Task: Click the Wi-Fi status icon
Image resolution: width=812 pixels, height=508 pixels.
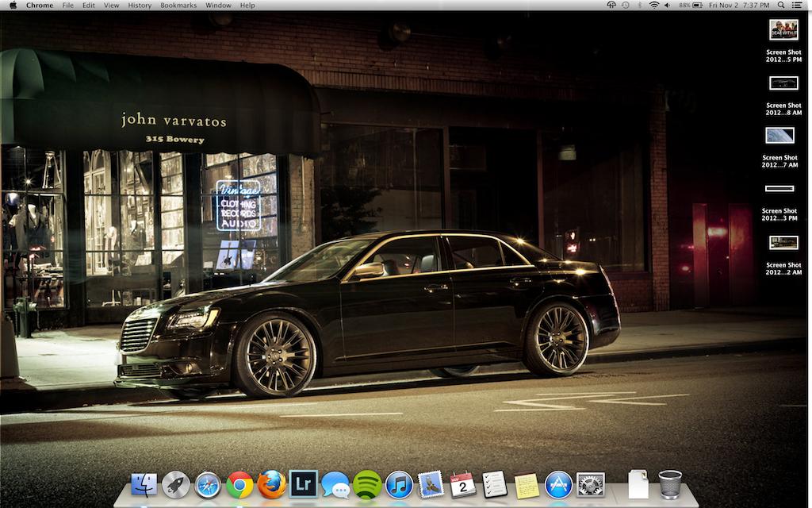Action: tap(654, 6)
